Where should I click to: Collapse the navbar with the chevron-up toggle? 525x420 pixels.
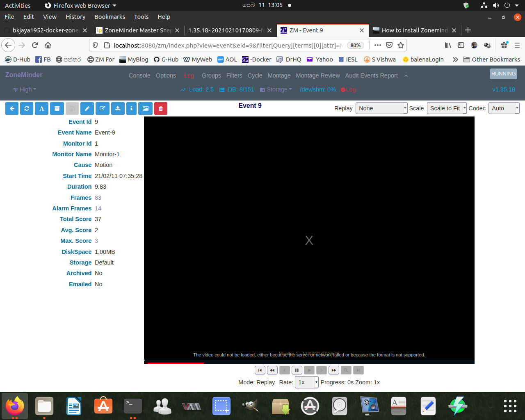pos(406,75)
